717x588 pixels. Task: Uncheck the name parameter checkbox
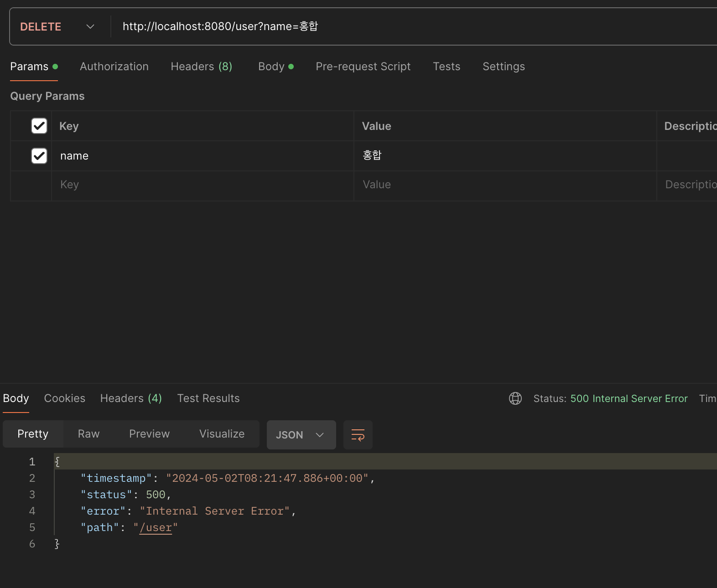[39, 156]
